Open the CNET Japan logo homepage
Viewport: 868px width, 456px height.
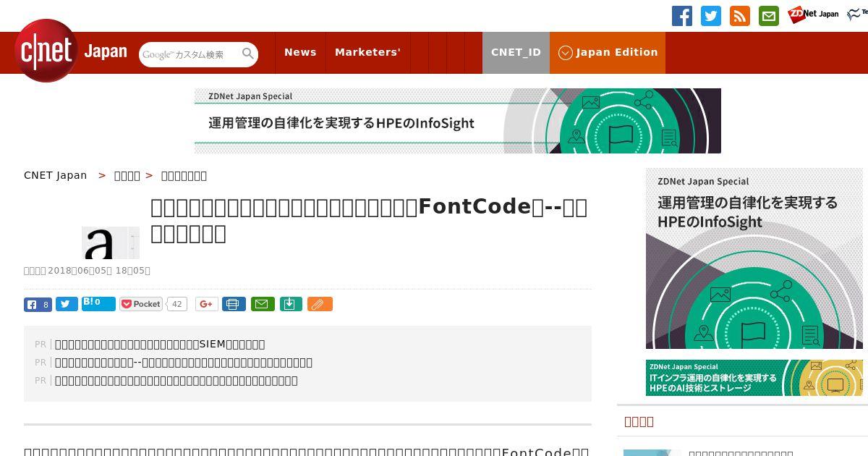pyautogui.click(x=70, y=51)
